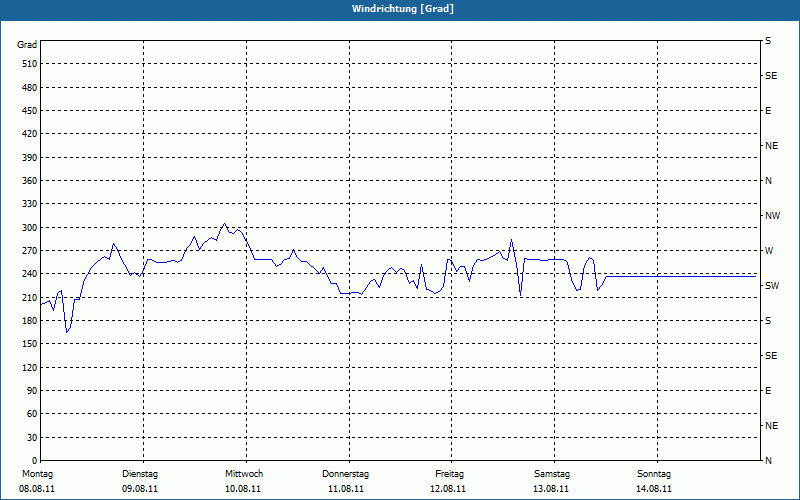
Task: Click the Freitag day label
Action: (449, 474)
